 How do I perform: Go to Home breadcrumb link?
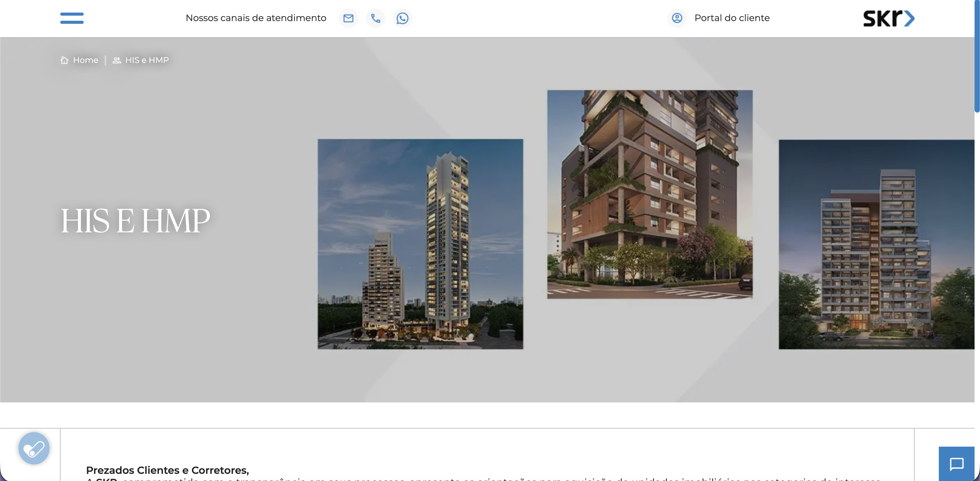click(86, 60)
